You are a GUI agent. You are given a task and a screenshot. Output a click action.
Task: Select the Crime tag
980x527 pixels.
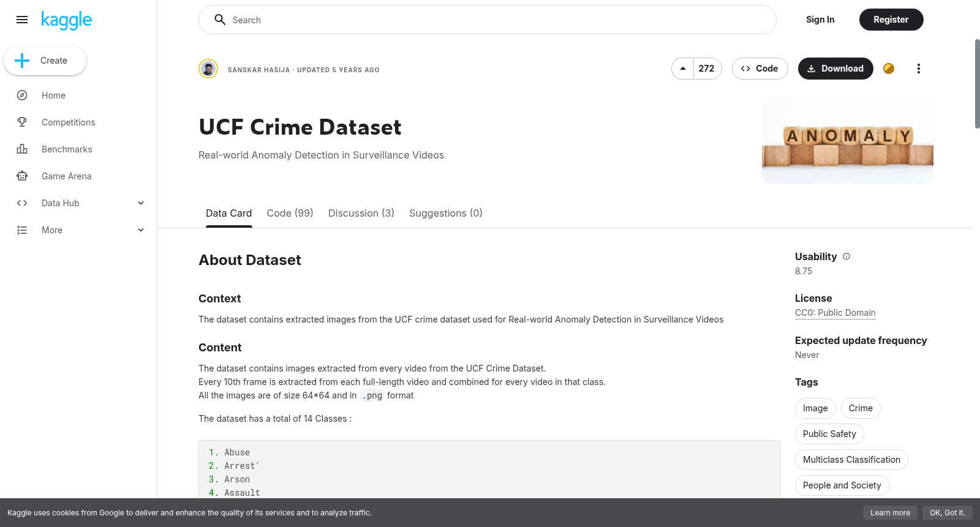click(x=861, y=408)
